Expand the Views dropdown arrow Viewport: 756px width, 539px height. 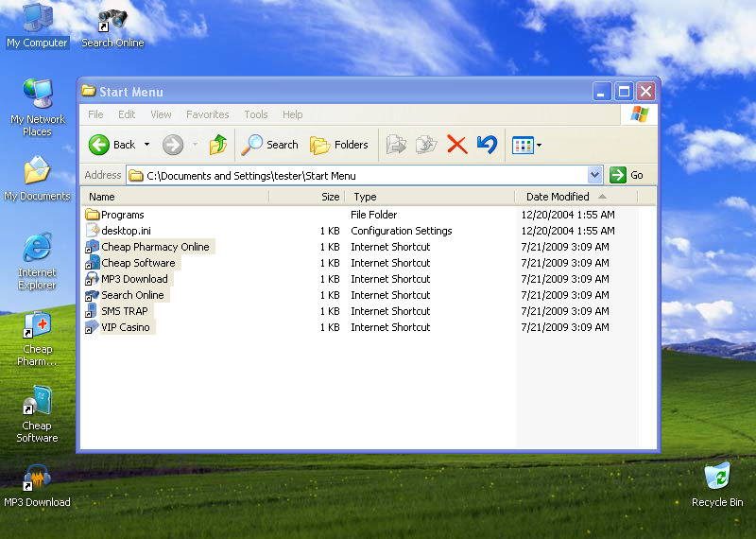(539, 145)
